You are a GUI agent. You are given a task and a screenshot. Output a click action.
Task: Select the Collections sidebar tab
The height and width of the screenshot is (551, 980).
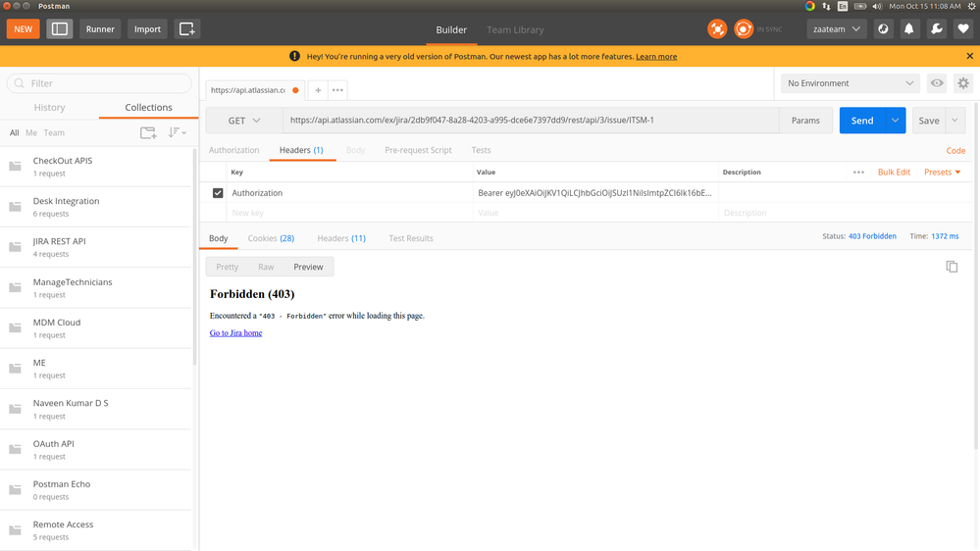[x=148, y=108]
